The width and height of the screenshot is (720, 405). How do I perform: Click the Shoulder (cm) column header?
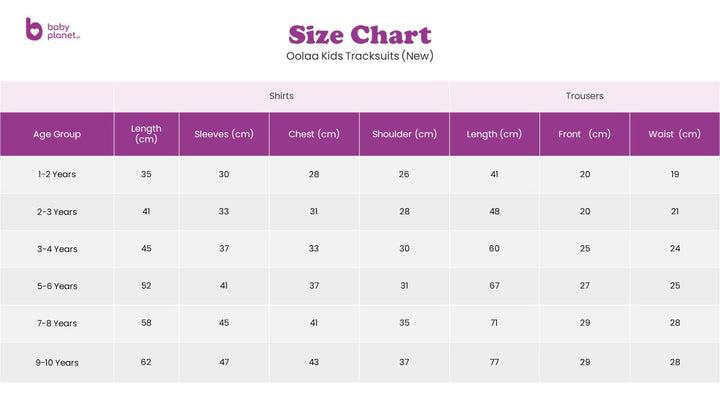click(404, 134)
